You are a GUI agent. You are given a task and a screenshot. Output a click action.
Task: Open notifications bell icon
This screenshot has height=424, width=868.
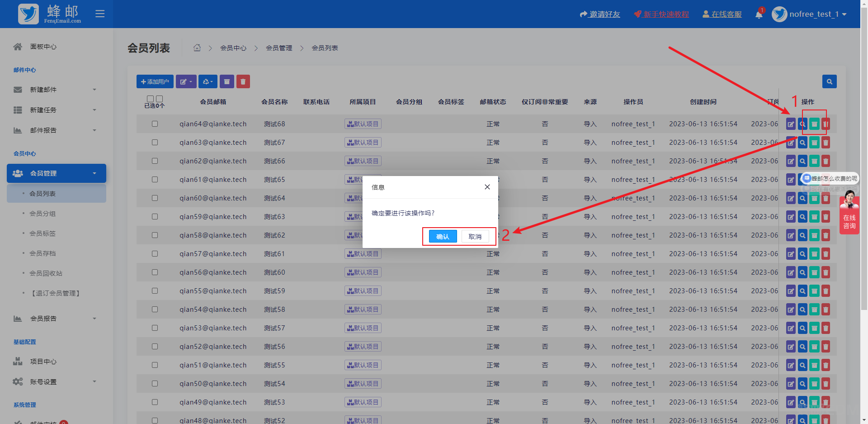[x=759, y=14]
